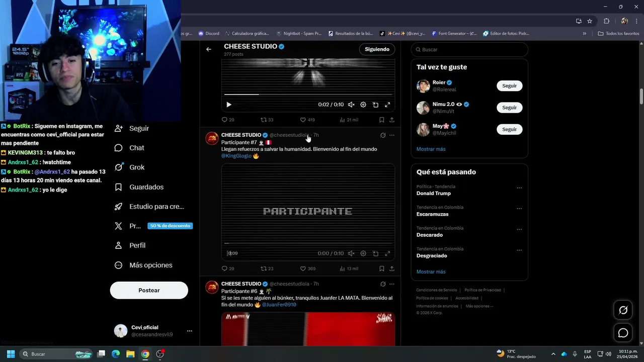Open Grok icon on Participante #7 post
This screenshot has width=644, height=362.
coord(383,135)
